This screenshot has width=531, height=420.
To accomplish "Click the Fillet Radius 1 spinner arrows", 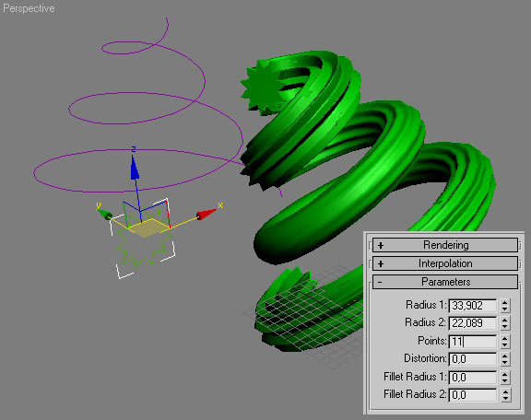I will point(505,377).
